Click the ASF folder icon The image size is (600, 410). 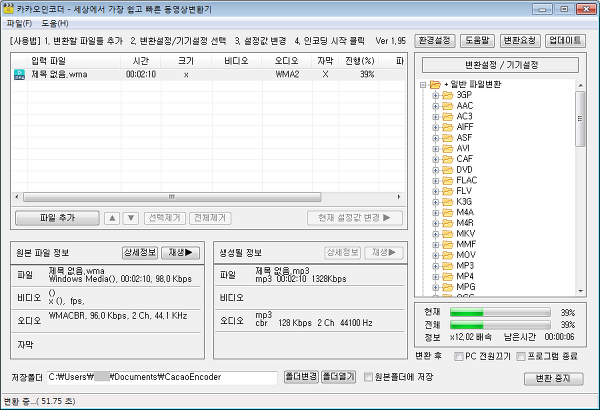[x=448, y=138]
